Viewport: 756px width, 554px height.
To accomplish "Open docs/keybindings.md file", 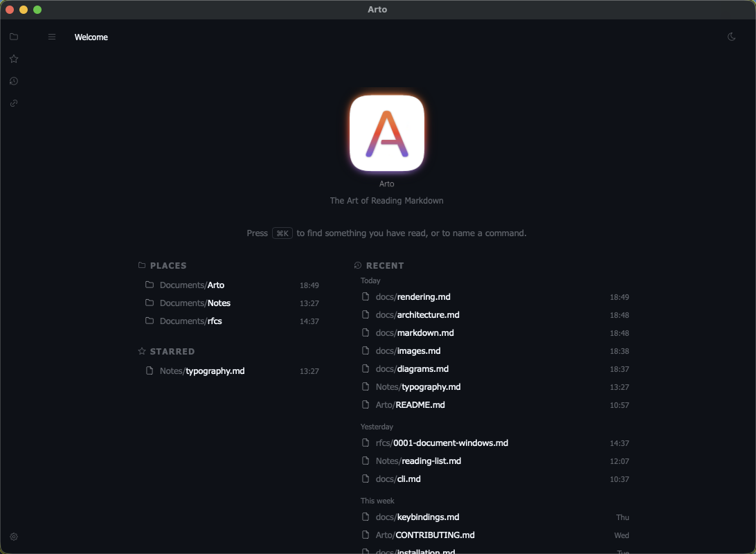I will click(x=495, y=517).
